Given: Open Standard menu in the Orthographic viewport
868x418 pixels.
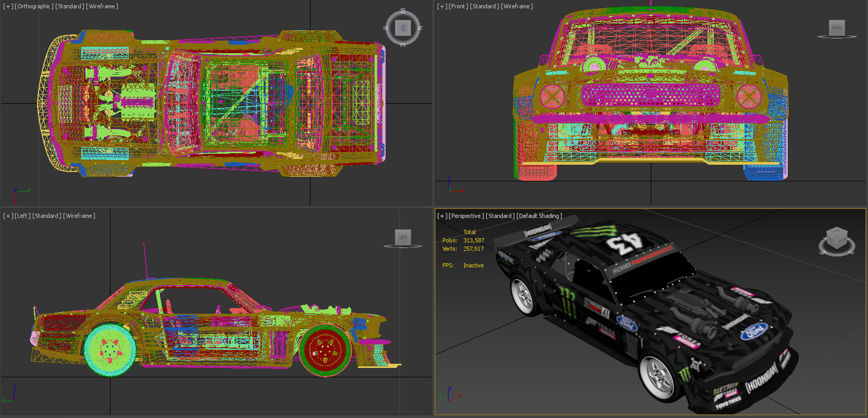Looking at the screenshot, I should pos(70,6).
